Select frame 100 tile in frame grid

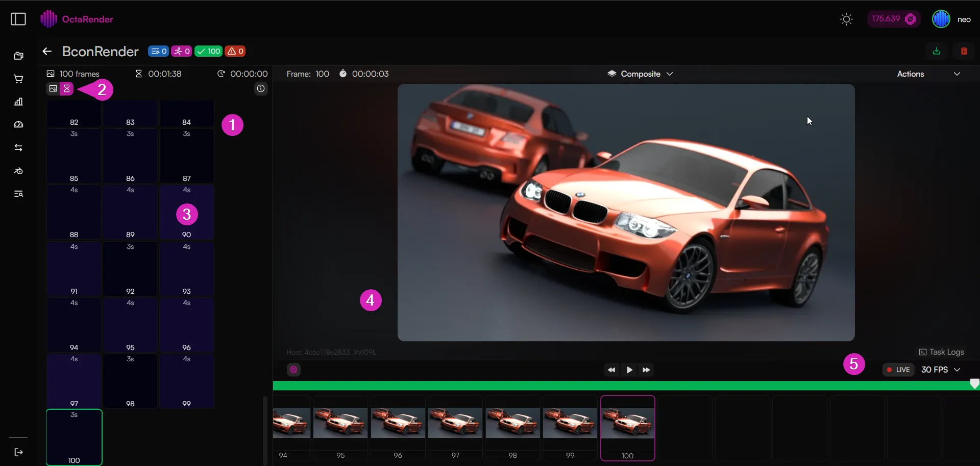74,437
